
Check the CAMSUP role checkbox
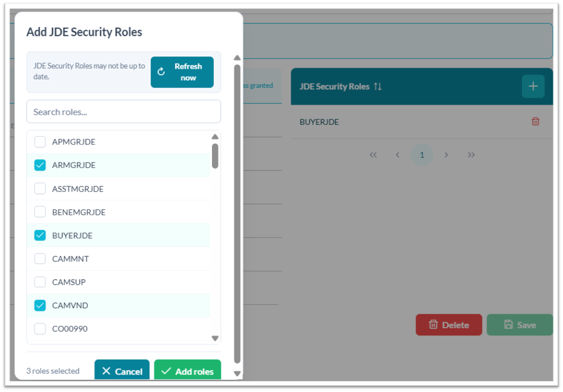40,282
